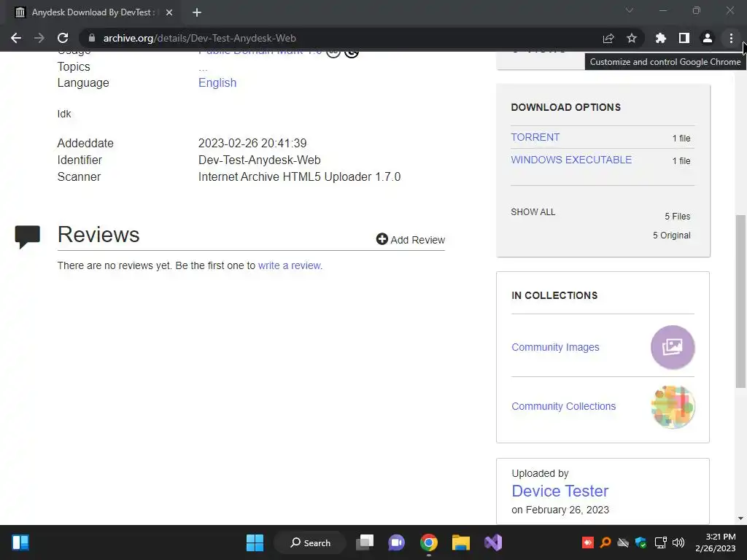Select the Internet Archive HTML5 Uploader text
This screenshot has height=560, width=747.
pos(300,176)
